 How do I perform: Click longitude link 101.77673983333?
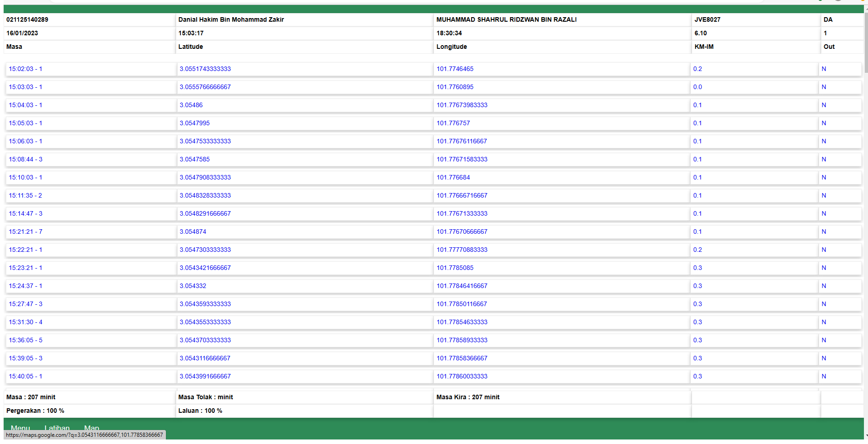(x=462, y=105)
